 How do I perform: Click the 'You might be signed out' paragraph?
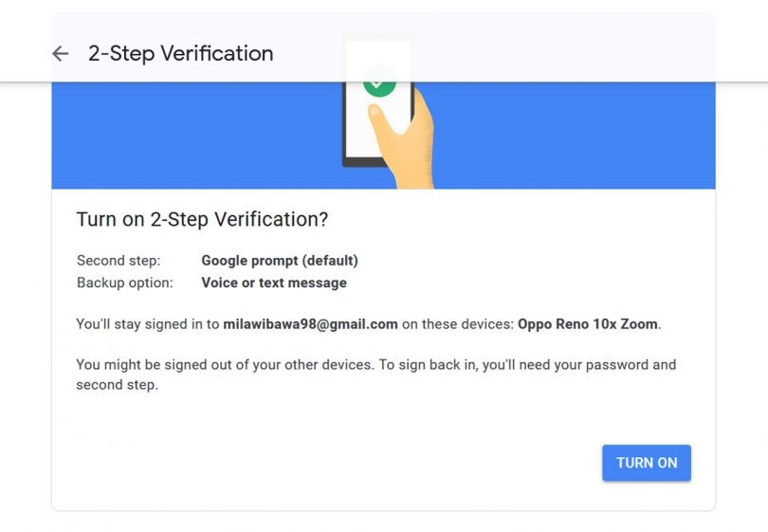coord(375,375)
